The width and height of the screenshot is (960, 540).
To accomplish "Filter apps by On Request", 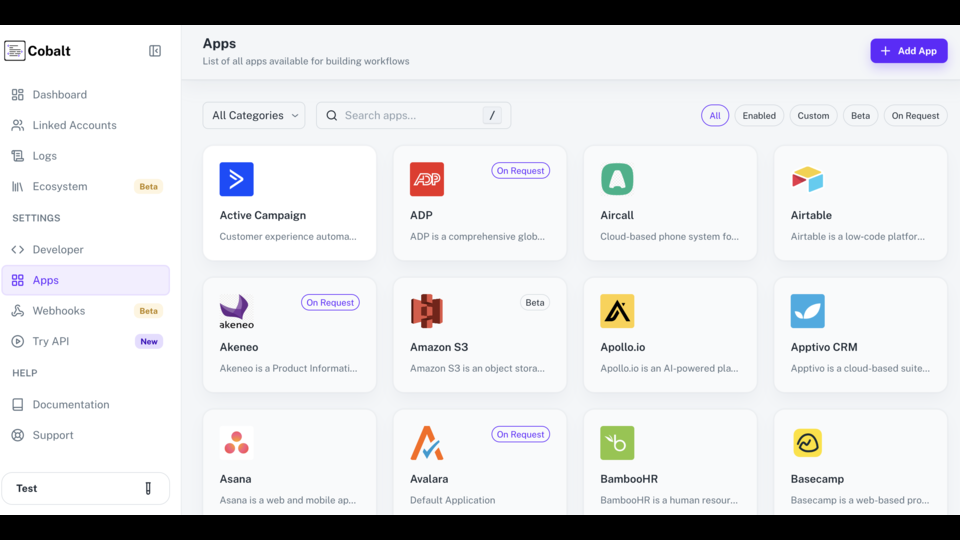I will point(915,115).
